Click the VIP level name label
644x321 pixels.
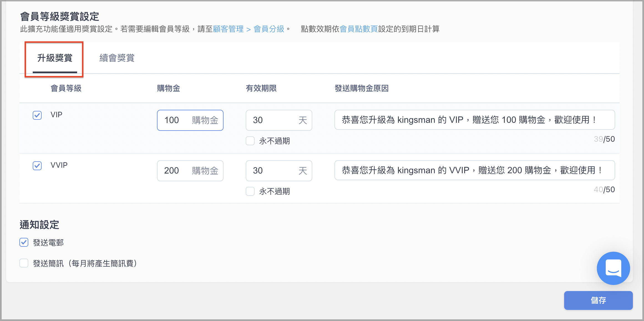[x=57, y=114]
